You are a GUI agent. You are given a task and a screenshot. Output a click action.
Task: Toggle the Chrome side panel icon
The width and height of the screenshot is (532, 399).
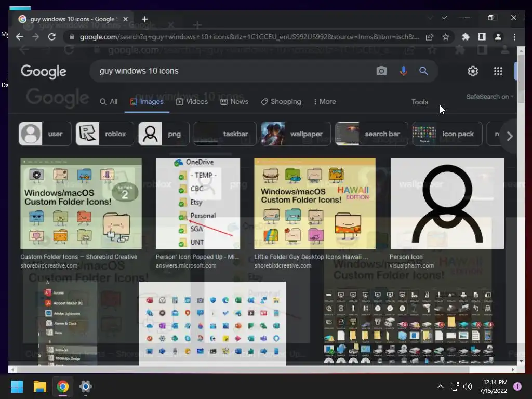(x=482, y=37)
